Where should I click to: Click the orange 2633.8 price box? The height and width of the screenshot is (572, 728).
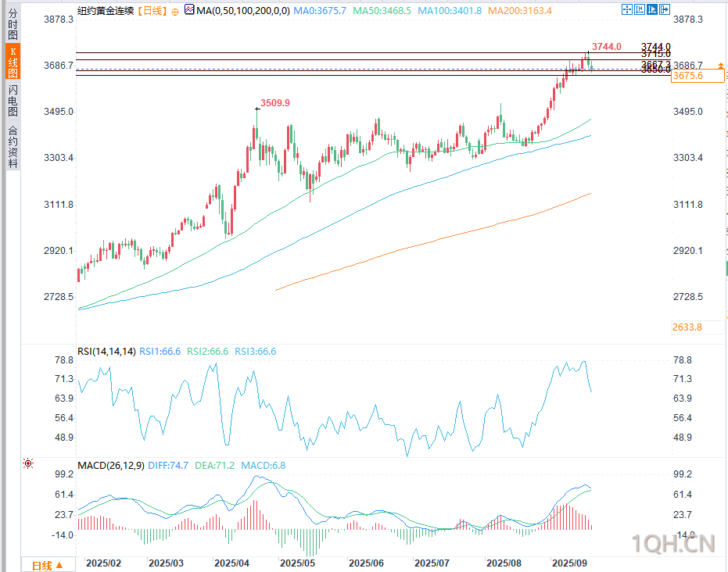698,327
